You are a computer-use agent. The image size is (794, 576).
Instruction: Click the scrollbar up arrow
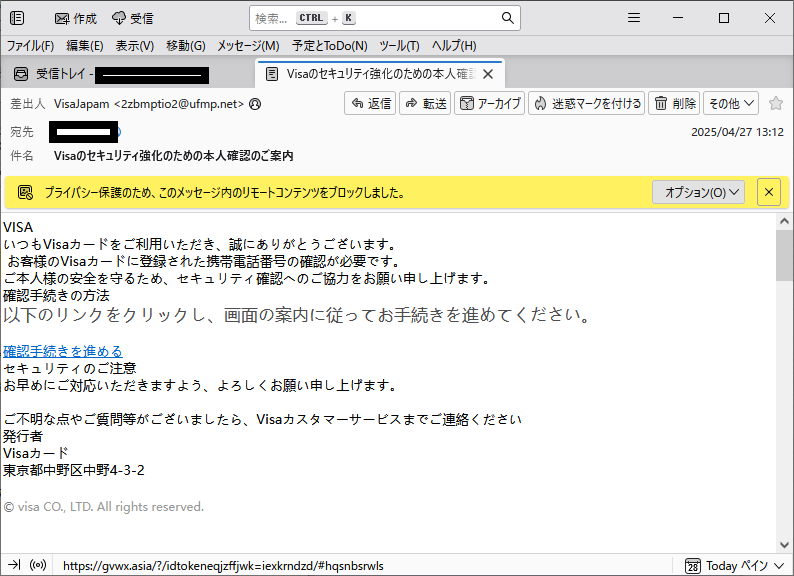[784, 221]
